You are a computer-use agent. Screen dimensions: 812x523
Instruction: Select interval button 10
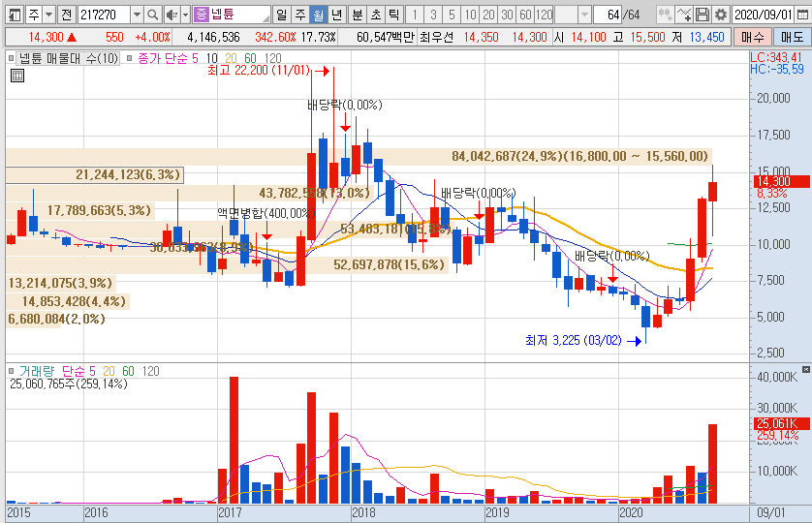pyautogui.click(x=470, y=15)
